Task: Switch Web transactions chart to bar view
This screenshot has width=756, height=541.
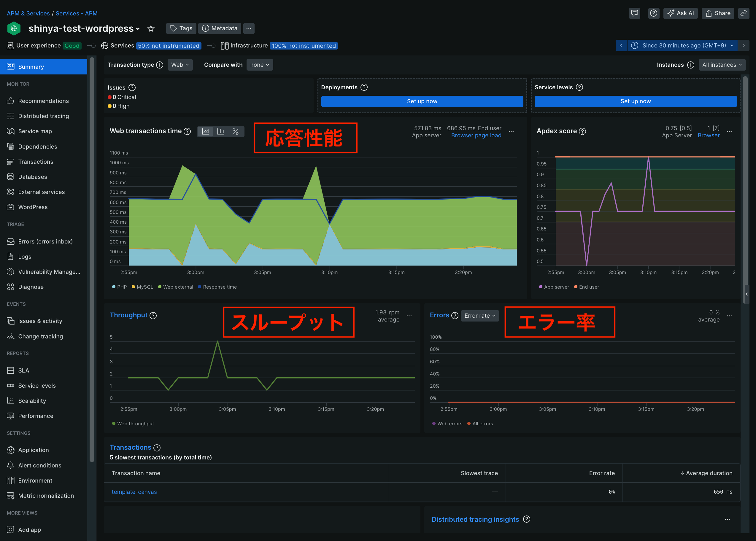Action: pyautogui.click(x=220, y=132)
